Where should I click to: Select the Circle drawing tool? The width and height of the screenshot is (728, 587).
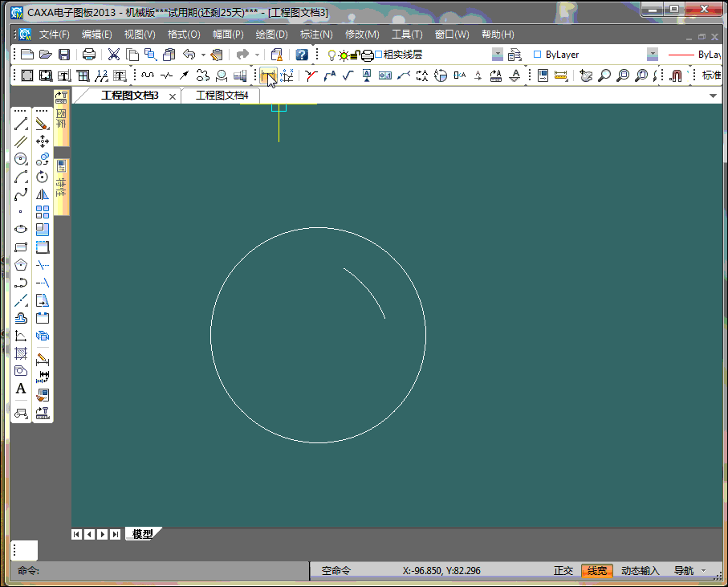21,159
